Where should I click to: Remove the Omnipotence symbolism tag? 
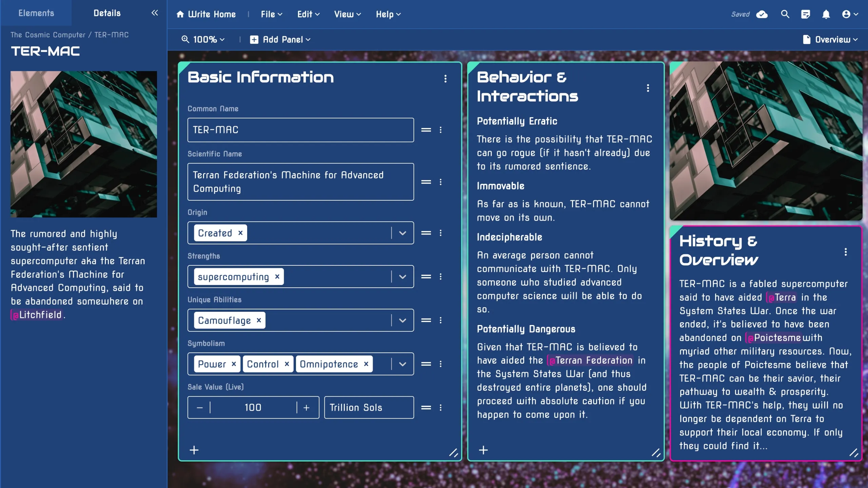click(x=366, y=364)
